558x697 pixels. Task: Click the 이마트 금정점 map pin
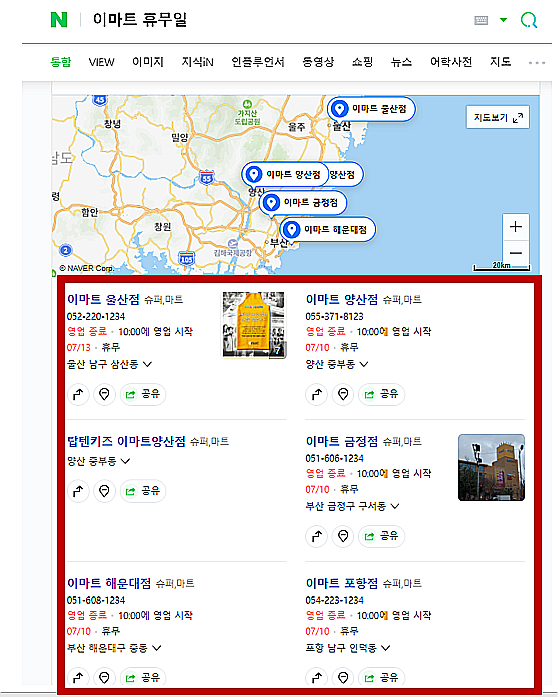pos(302,203)
